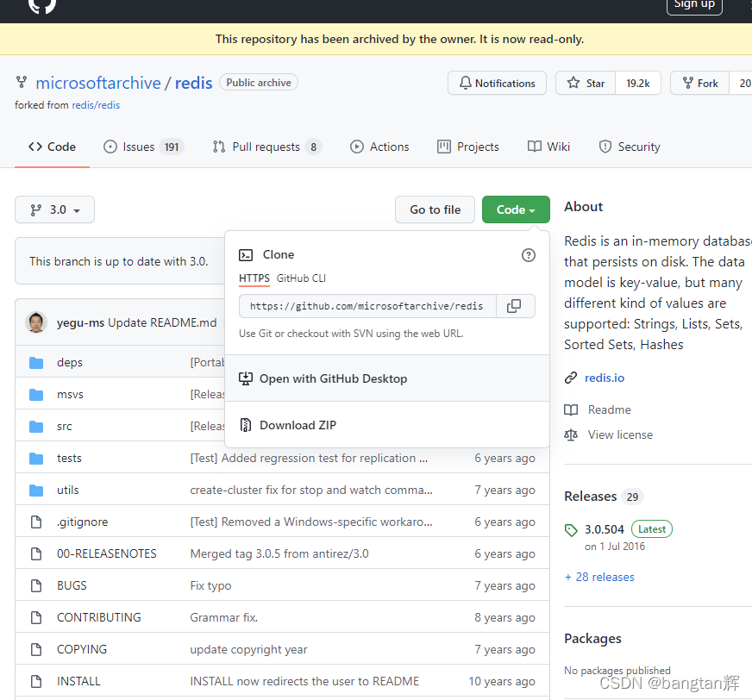View the 19.2k stargazers count
The height and width of the screenshot is (700, 752).
638,83
